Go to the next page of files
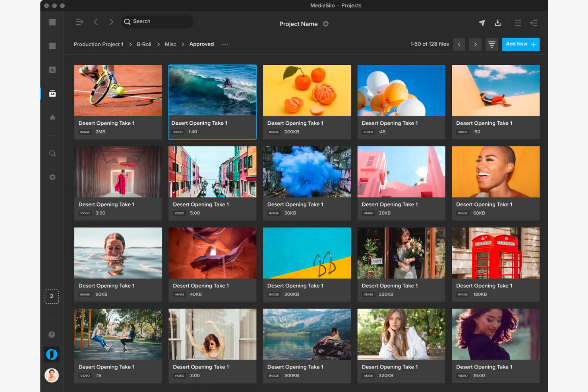The height and width of the screenshot is (392, 588). coord(475,44)
